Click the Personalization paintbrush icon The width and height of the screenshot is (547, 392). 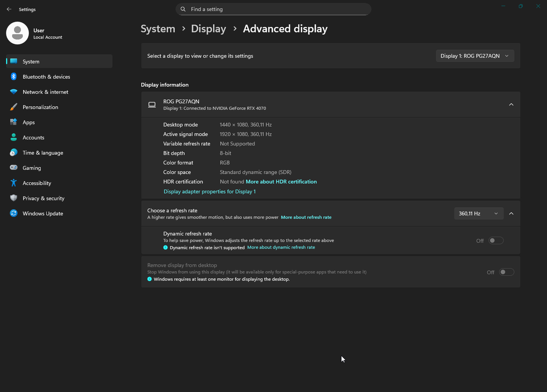point(14,107)
